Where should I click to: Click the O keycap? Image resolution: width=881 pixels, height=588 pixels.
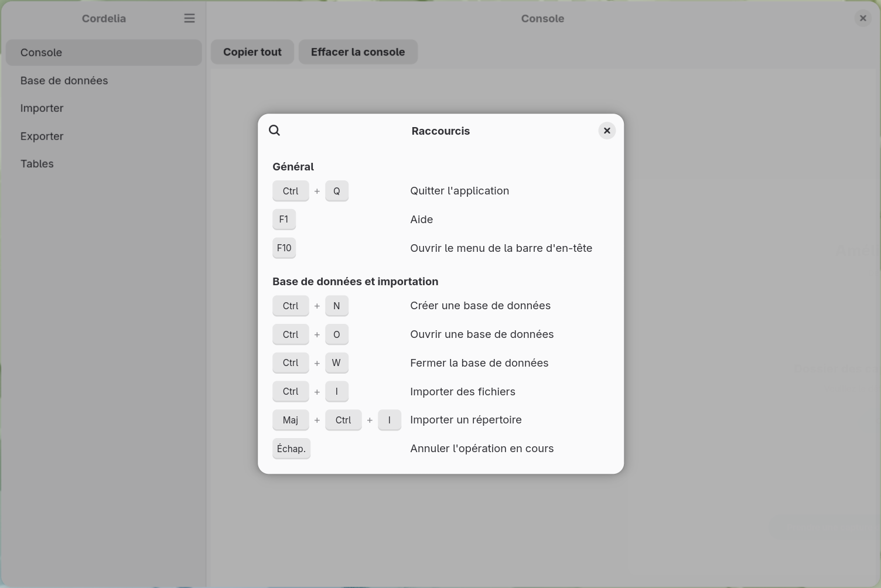tap(337, 334)
